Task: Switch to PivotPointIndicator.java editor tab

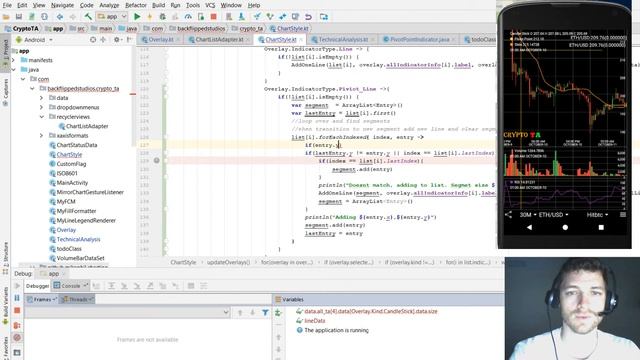Action: click(x=419, y=40)
